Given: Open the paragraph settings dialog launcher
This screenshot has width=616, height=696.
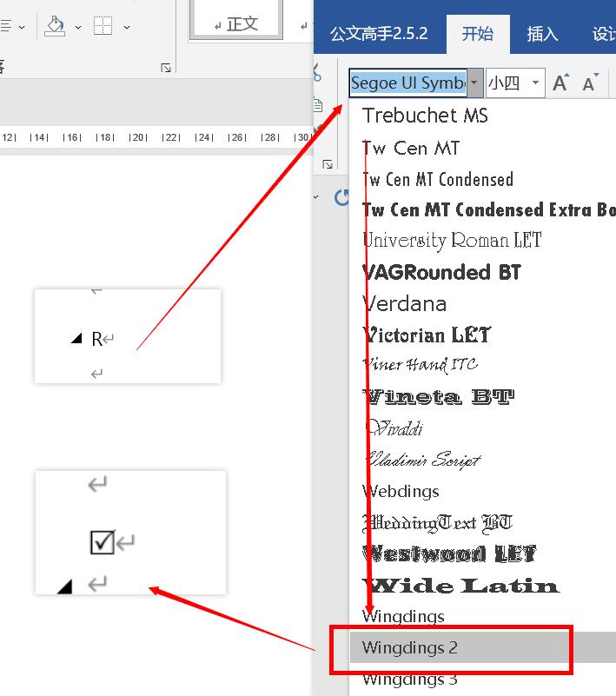Looking at the screenshot, I should coord(166,68).
